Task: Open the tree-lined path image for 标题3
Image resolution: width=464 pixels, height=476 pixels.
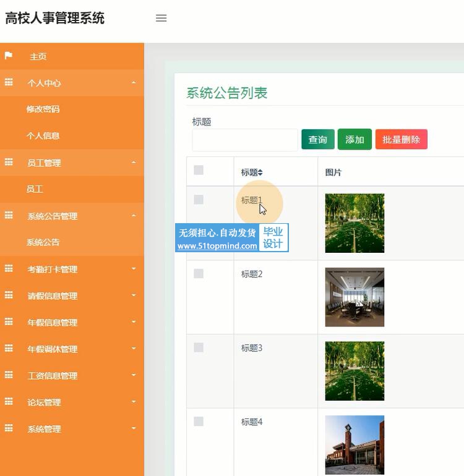Action: (354, 371)
